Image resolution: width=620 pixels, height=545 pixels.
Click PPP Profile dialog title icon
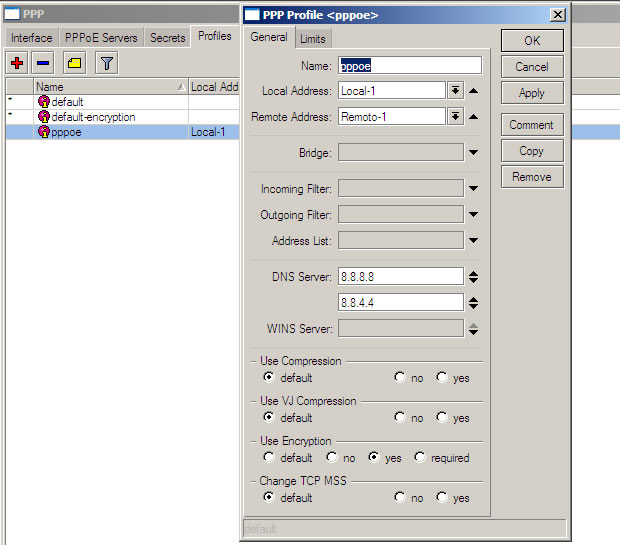(252, 15)
